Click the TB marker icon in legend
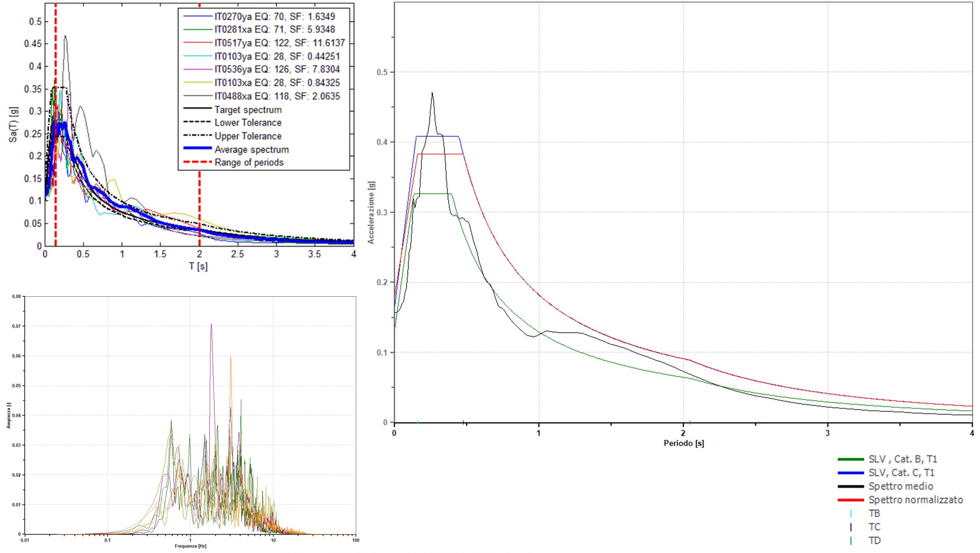Image resolution: width=980 pixels, height=553 pixels. (851, 514)
